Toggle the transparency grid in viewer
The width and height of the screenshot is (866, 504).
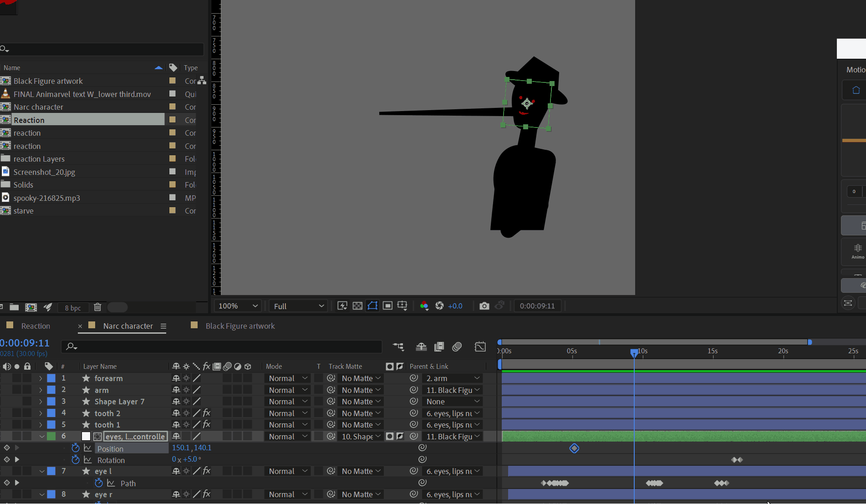357,306
